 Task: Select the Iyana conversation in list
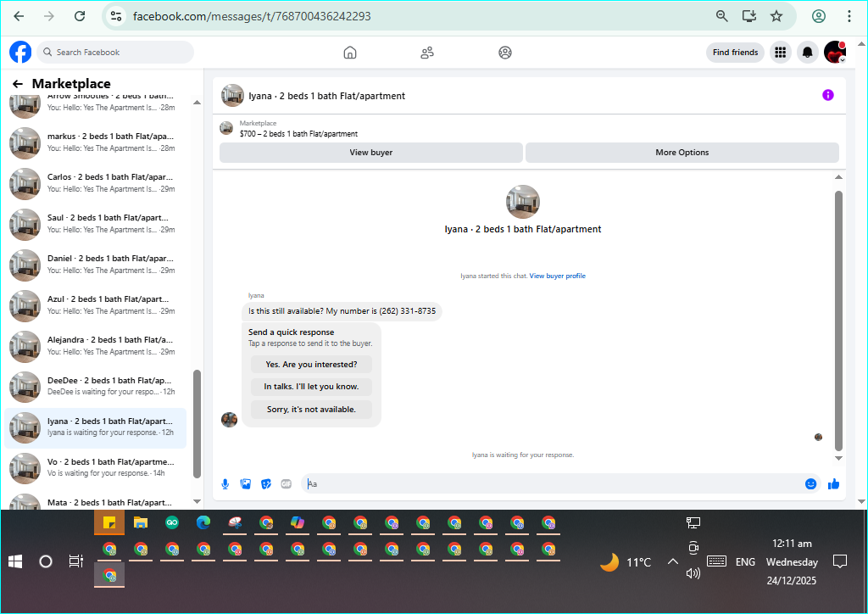click(95, 427)
